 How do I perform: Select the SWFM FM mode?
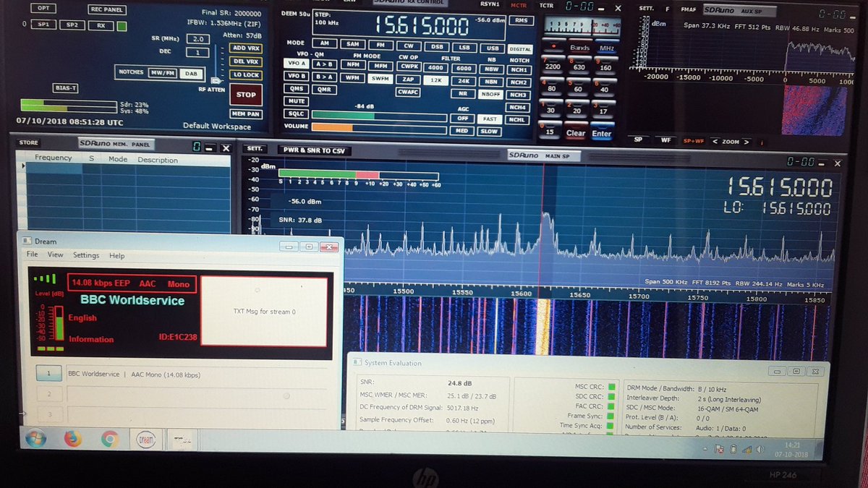pyautogui.click(x=379, y=78)
